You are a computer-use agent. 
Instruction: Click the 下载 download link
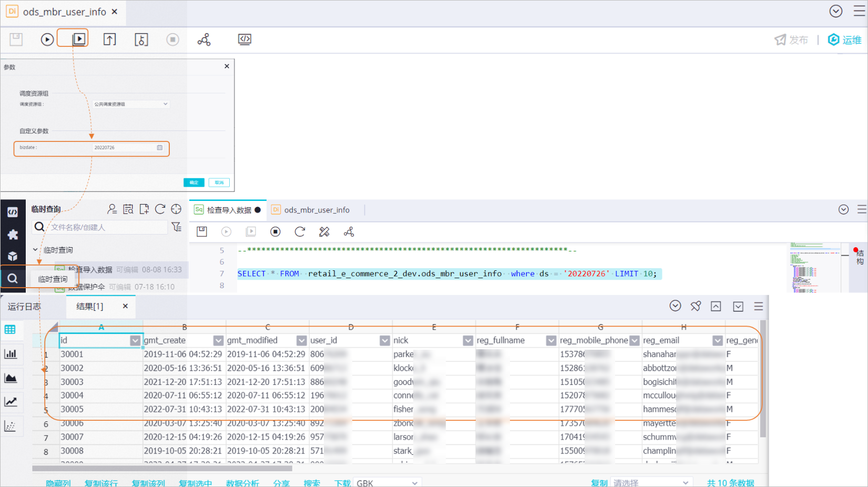pyautogui.click(x=342, y=483)
